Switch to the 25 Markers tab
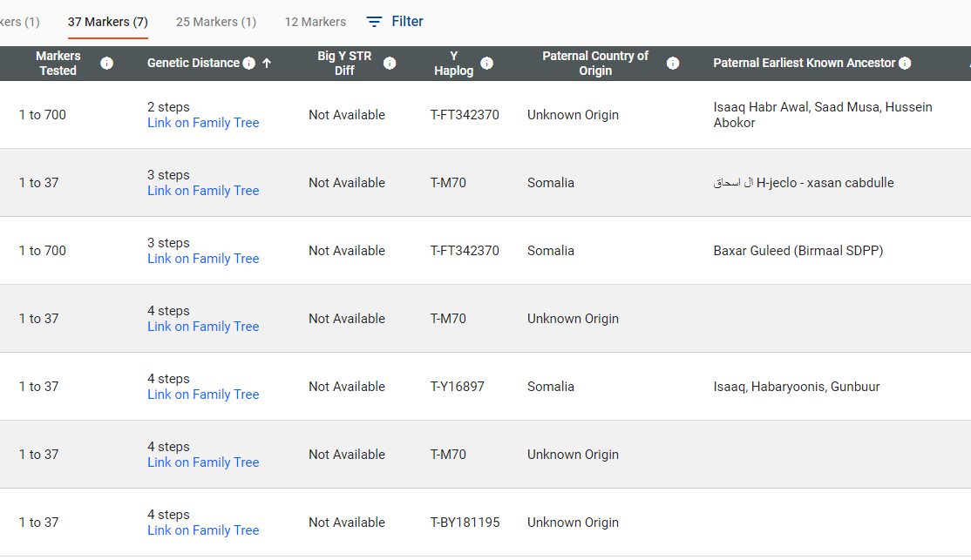The width and height of the screenshot is (971, 560). click(x=215, y=22)
